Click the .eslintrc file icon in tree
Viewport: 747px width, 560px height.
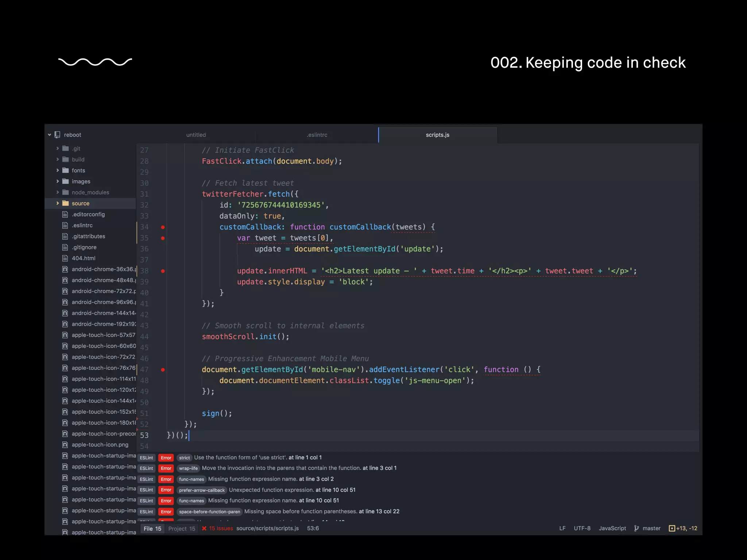[65, 225]
